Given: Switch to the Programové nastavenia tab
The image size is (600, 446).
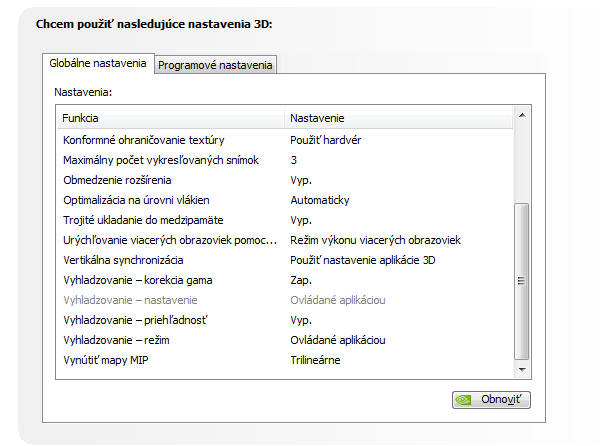Looking at the screenshot, I should [215, 65].
